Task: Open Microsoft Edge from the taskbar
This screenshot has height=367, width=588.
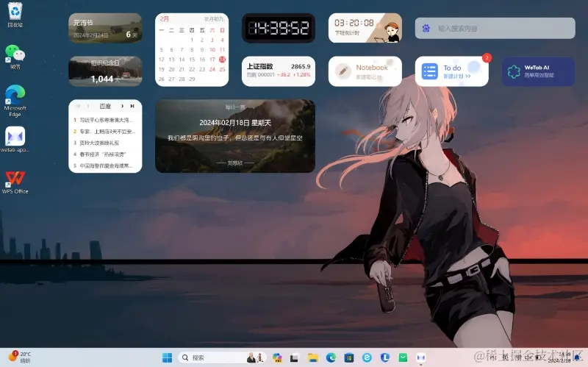Action: pyautogui.click(x=331, y=357)
